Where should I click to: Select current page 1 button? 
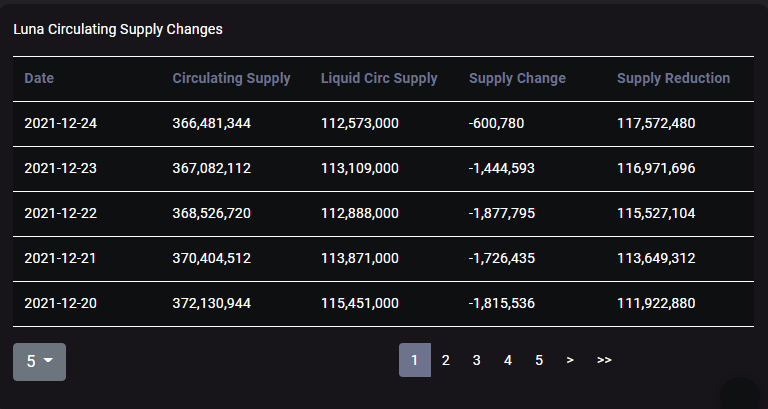(415, 360)
